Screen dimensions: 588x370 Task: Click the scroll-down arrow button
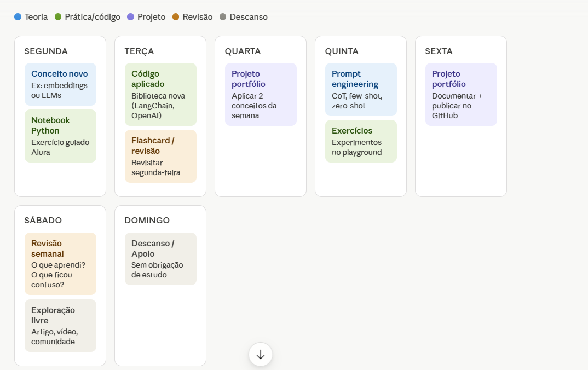point(261,354)
